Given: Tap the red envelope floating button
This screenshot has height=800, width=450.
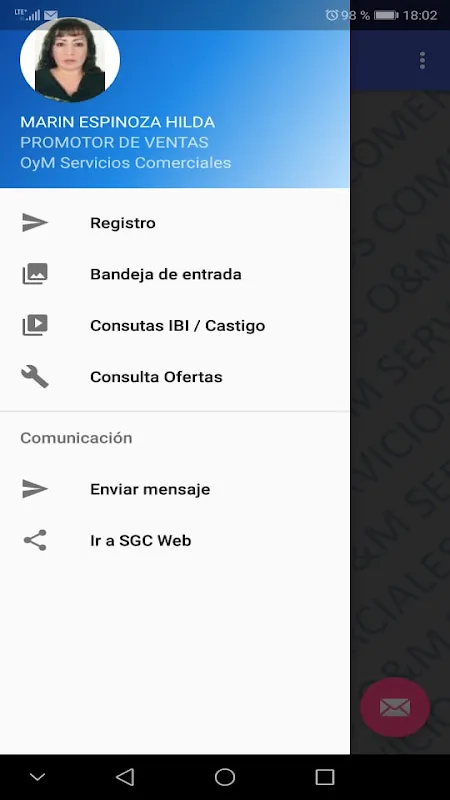Looking at the screenshot, I should (395, 707).
